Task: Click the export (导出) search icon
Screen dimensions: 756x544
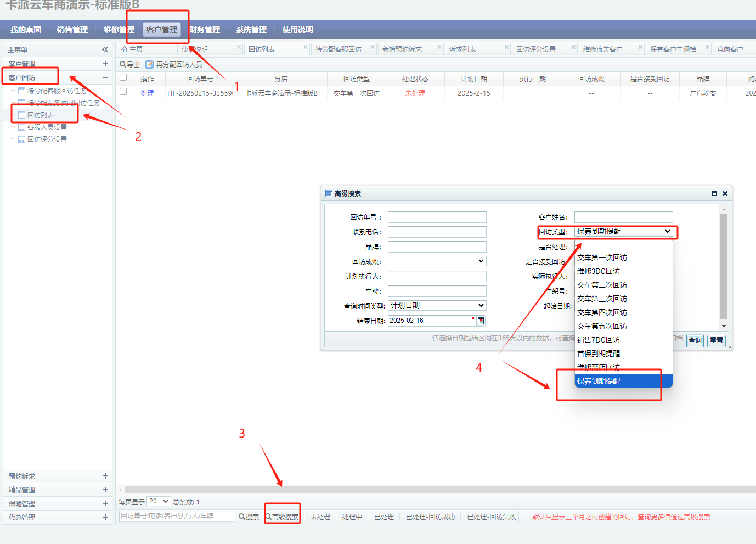Action: 123,64
